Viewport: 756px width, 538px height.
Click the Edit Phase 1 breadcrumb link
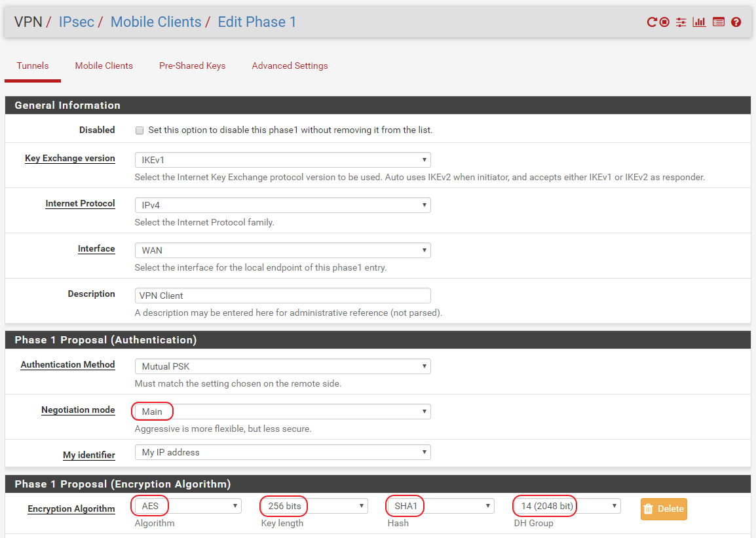click(257, 22)
